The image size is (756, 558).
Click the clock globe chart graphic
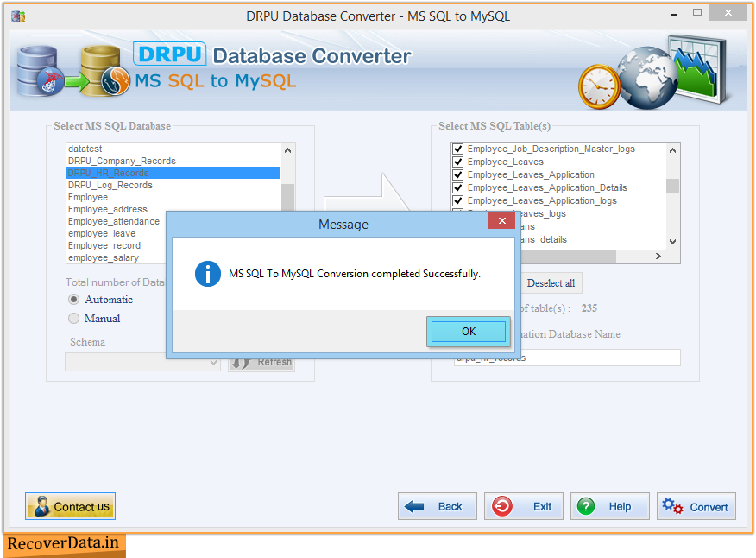[653, 73]
